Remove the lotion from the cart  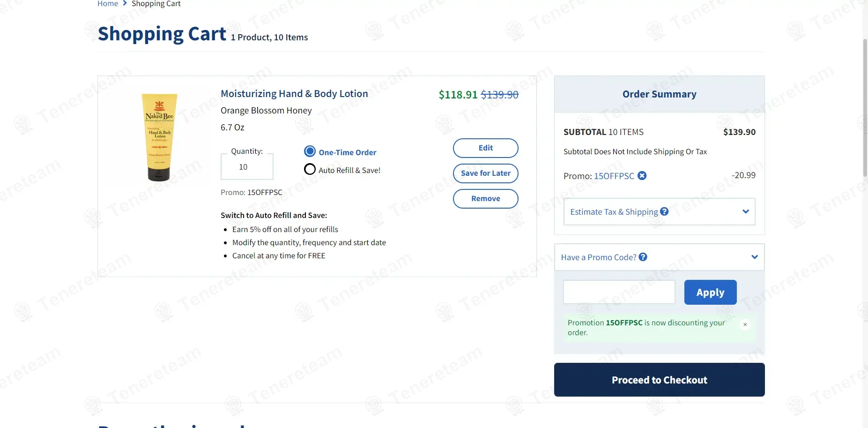coord(485,199)
